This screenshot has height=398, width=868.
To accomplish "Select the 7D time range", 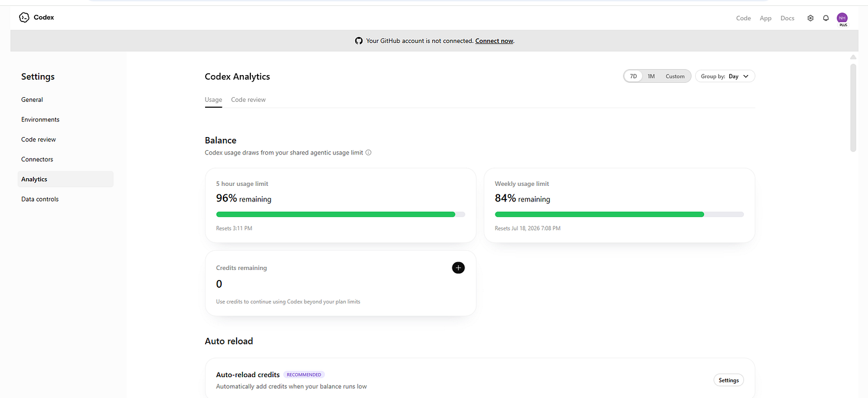I will (x=634, y=76).
